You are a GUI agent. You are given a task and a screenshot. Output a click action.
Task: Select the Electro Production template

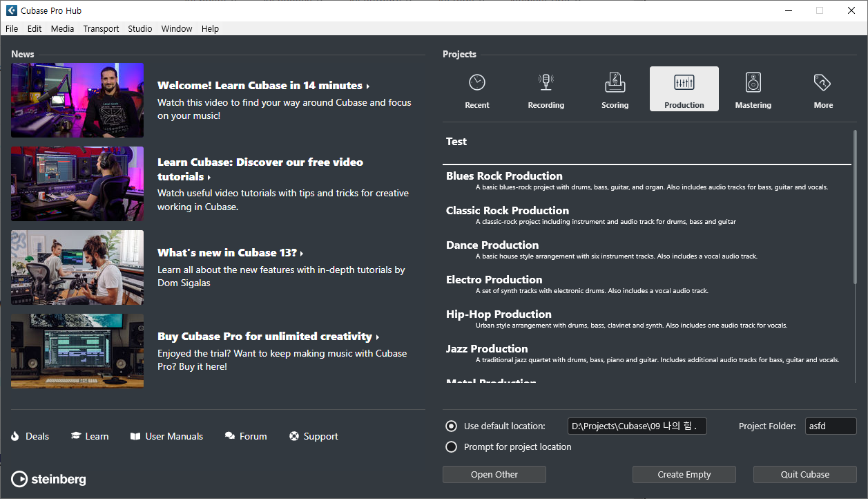click(647, 285)
